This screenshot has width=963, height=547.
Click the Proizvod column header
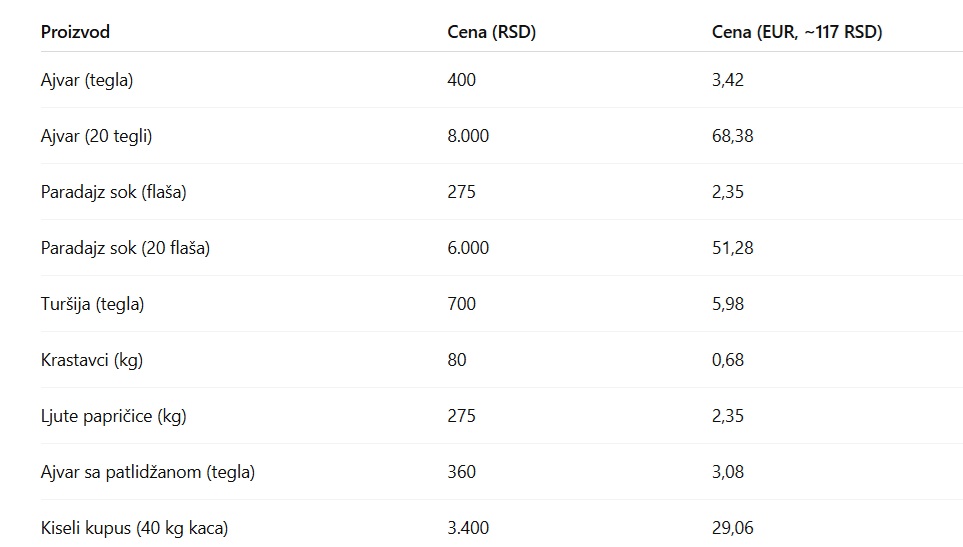point(75,32)
